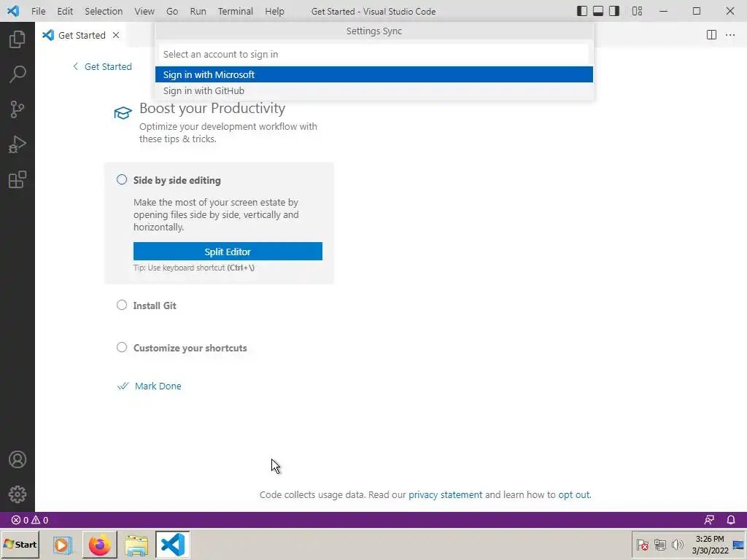Mark Install Git step complete
The image size is (747, 560).
122,305
